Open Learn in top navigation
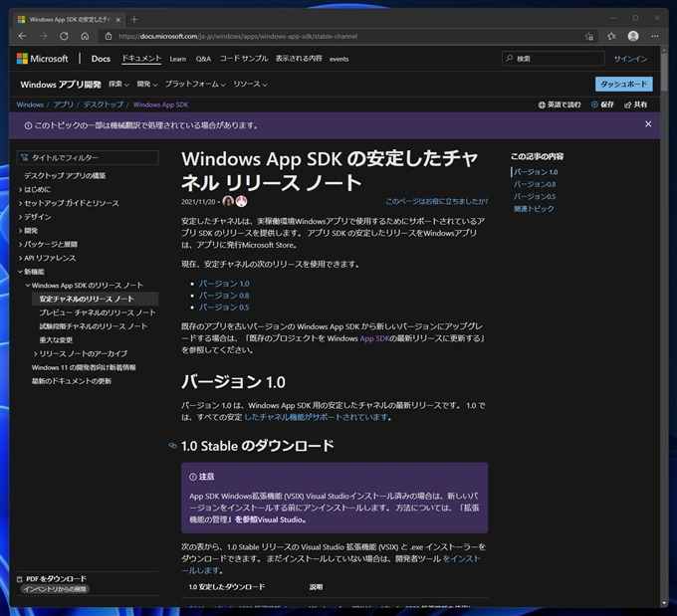The image size is (677, 616). click(178, 59)
